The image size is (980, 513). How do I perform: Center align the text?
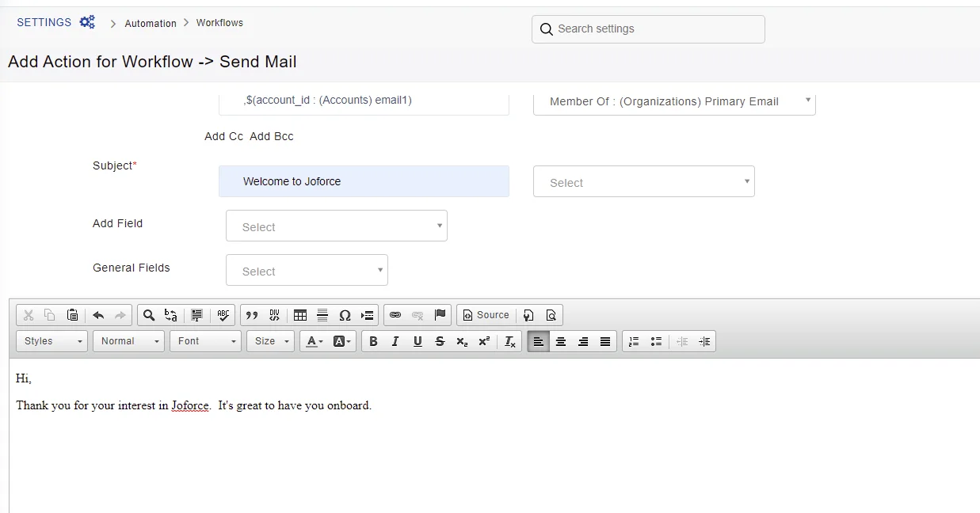(561, 341)
